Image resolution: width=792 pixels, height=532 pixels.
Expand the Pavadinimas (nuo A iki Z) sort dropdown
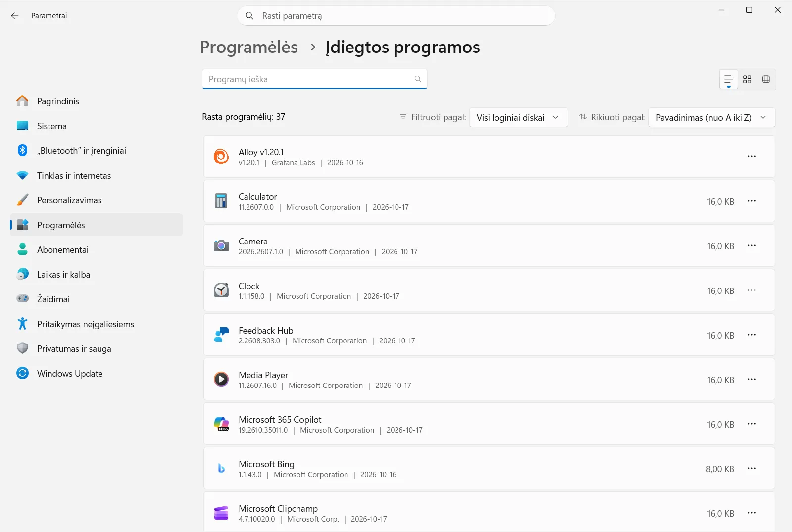(x=712, y=117)
